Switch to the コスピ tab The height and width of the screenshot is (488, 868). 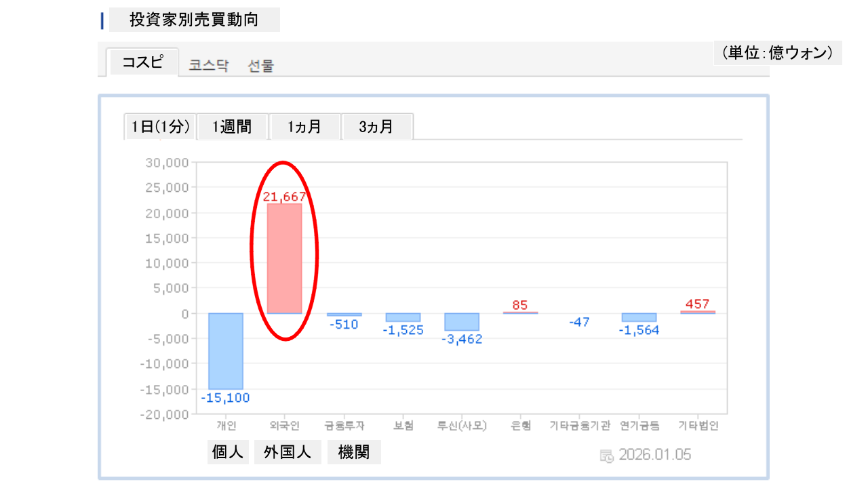[x=142, y=62]
